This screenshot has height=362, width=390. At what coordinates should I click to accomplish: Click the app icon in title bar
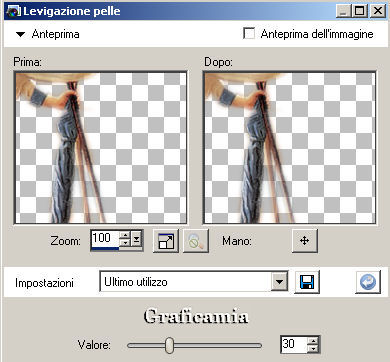click(13, 11)
